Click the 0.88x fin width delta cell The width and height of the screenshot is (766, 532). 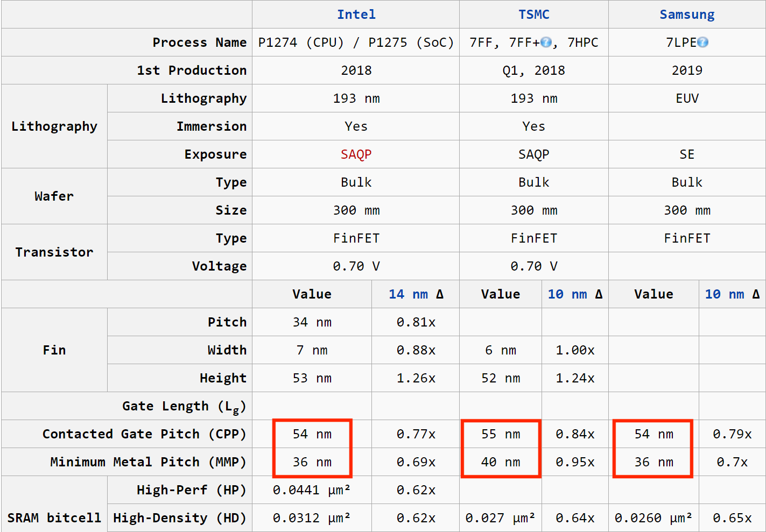tap(416, 350)
